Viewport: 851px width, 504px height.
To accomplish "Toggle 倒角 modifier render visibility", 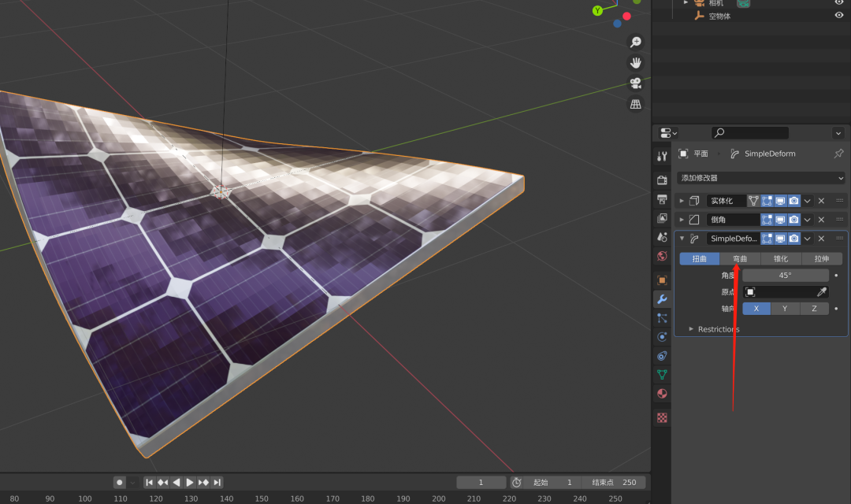I will coord(794,220).
